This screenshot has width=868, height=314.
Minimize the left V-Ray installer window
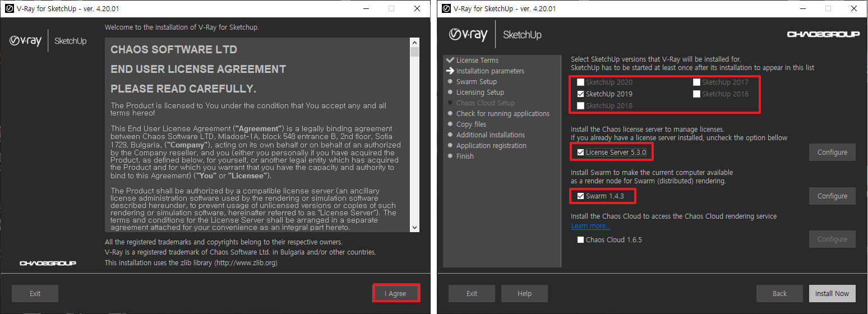(x=366, y=8)
